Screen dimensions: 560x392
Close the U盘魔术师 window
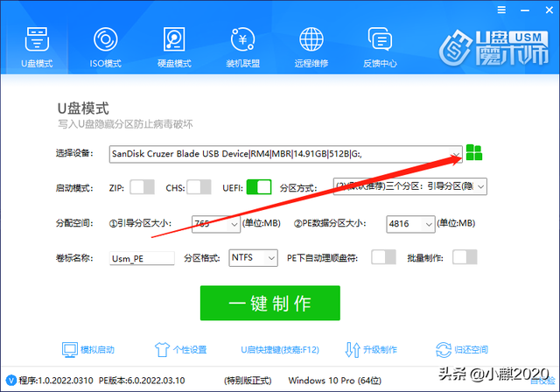point(549,10)
